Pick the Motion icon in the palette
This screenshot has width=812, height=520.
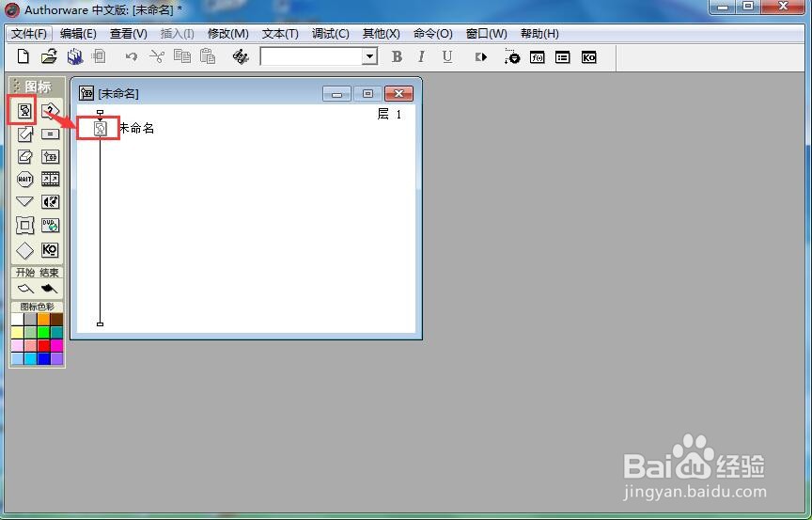(x=24, y=134)
